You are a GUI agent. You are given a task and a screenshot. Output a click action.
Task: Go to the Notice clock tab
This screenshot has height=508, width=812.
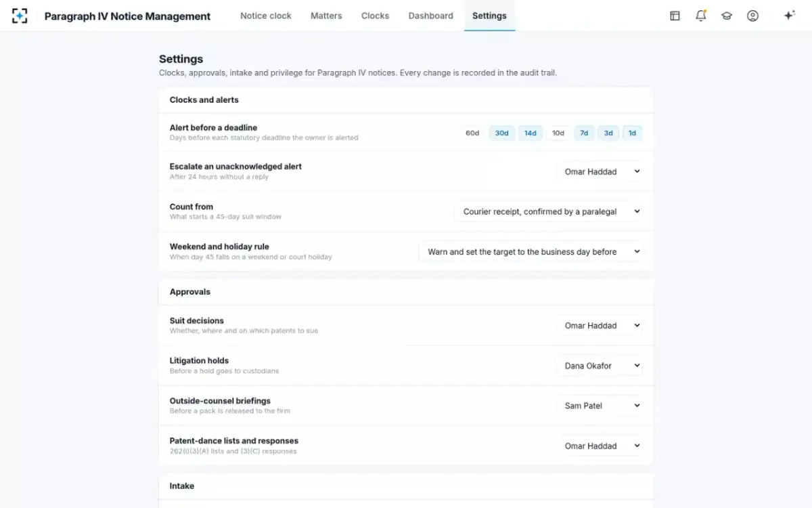pyautogui.click(x=266, y=16)
